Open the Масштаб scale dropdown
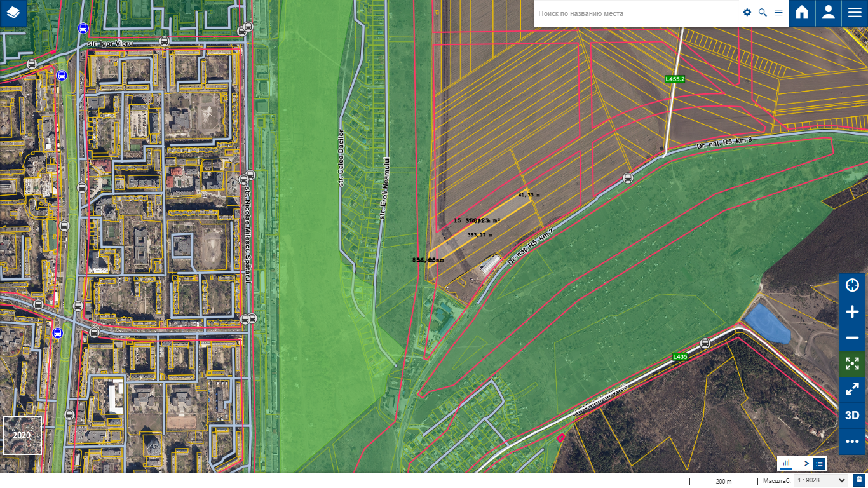 (x=821, y=481)
